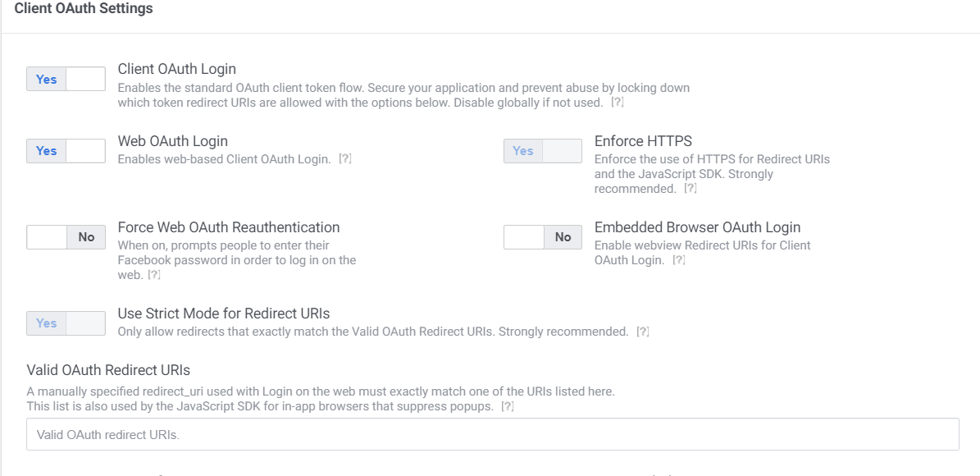Click the 'Force Web OAuth Reauthentication' label text
980x476 pixels.
(x=229, y=227)
